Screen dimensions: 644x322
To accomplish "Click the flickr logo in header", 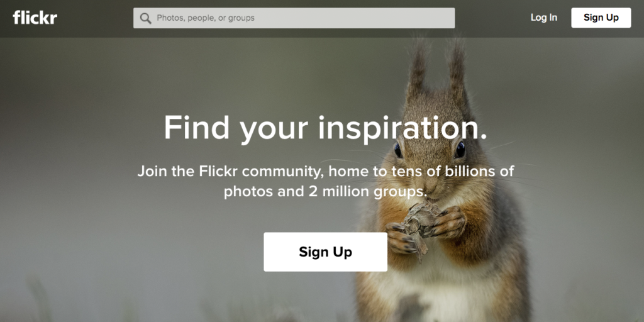I will click(35, 18).
